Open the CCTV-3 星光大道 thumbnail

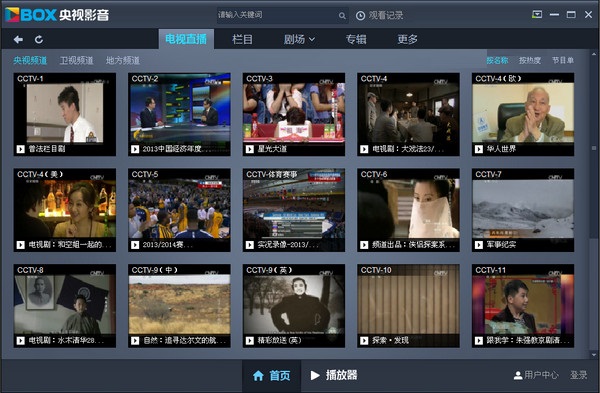(294, 113)
